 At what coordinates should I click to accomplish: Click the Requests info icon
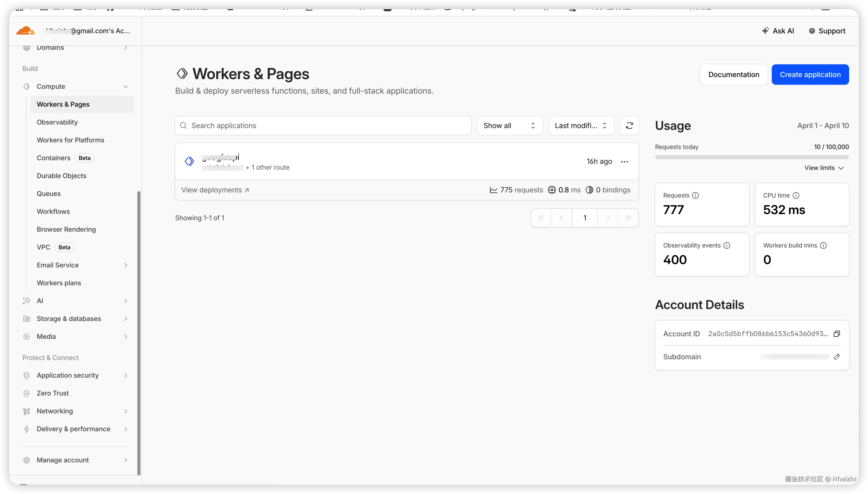[x=695, y=195]
